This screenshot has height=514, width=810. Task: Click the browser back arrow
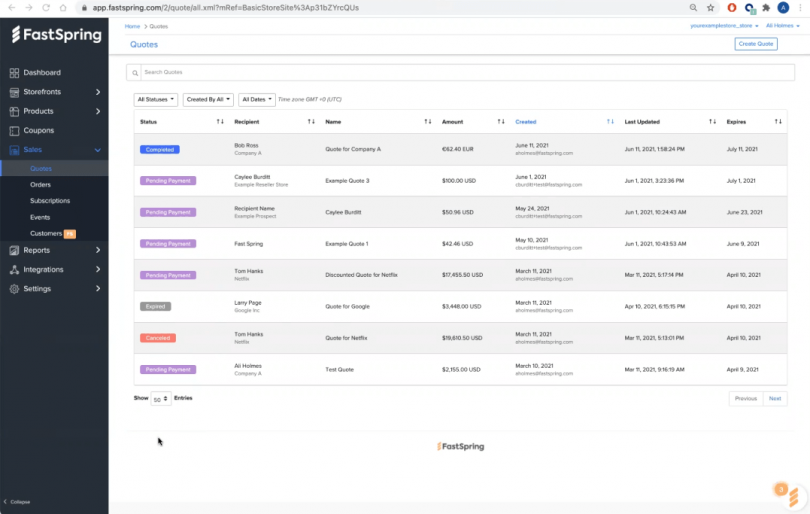point(11,8)
